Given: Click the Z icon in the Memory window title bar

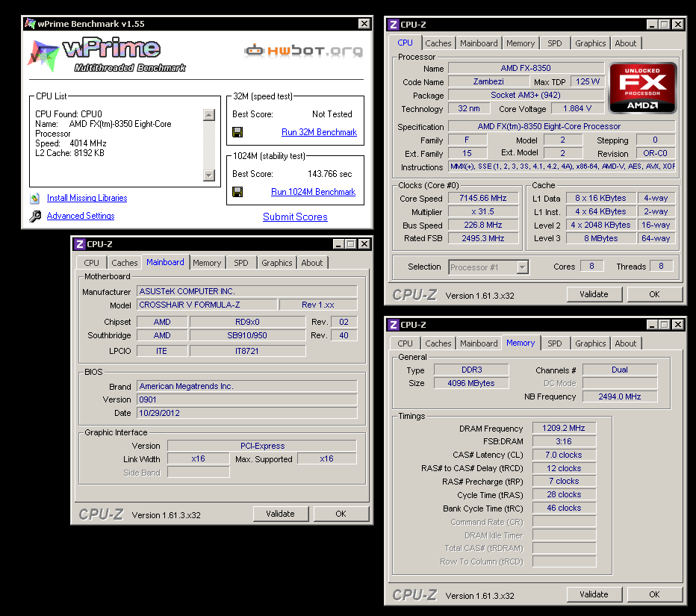Looking at the screenshot, I should pos(394,325).
